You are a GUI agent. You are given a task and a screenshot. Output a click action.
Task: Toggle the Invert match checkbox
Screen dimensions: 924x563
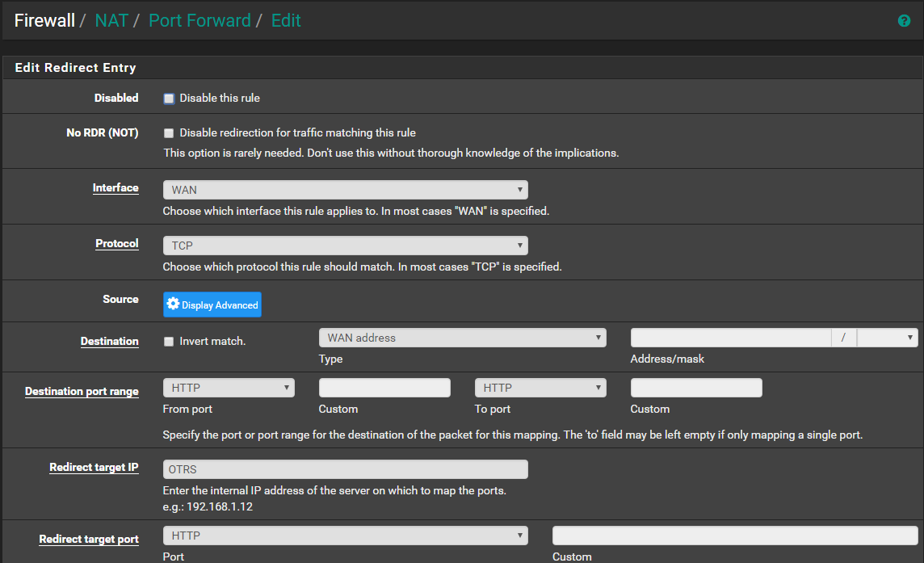[x=169, y=342]
